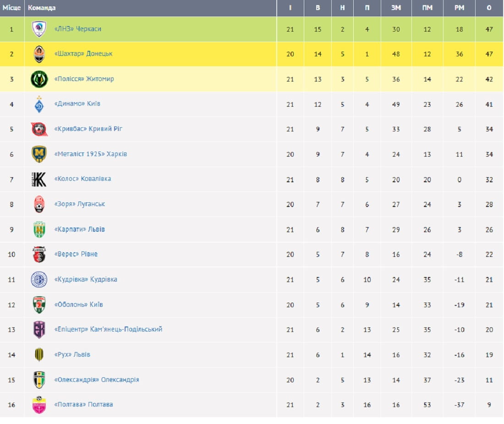Open the «Верес» Рівне team link
The image size is (504, 424).
[x=76, y=254]
